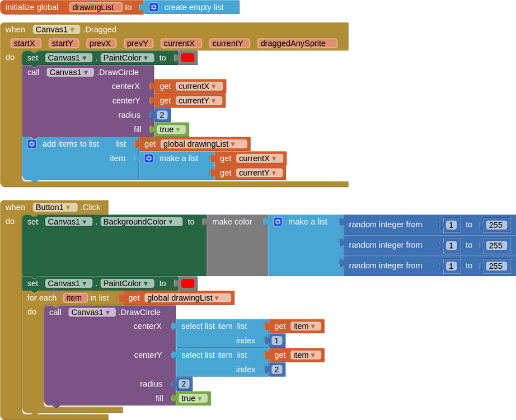Screen dimensions: 516x420
Task: Click red PaintColor swatch in Canvas1.Dragged handler
Action: coord(187,58)
